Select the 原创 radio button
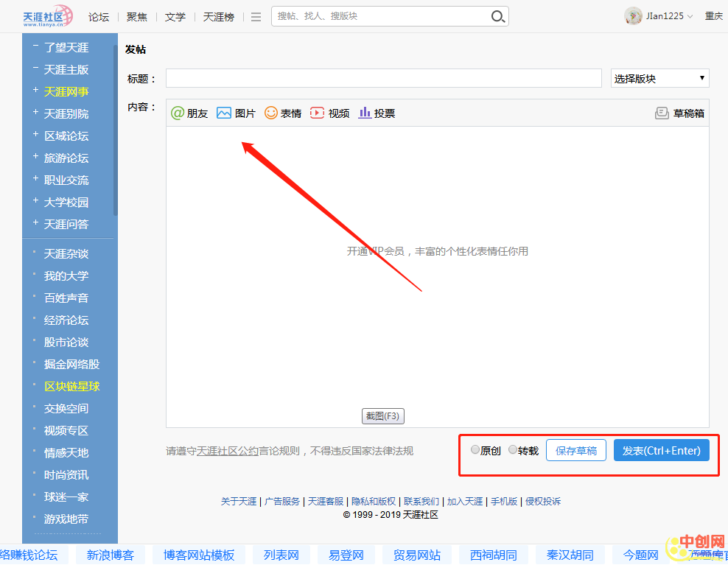 (x=475, y=450)
